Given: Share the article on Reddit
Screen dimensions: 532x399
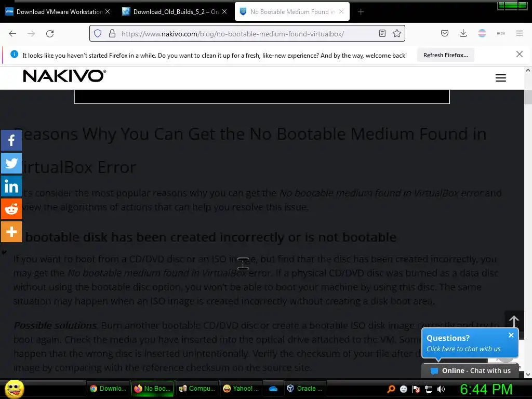Looking at the screenshot, I should (x=11, y=209).
